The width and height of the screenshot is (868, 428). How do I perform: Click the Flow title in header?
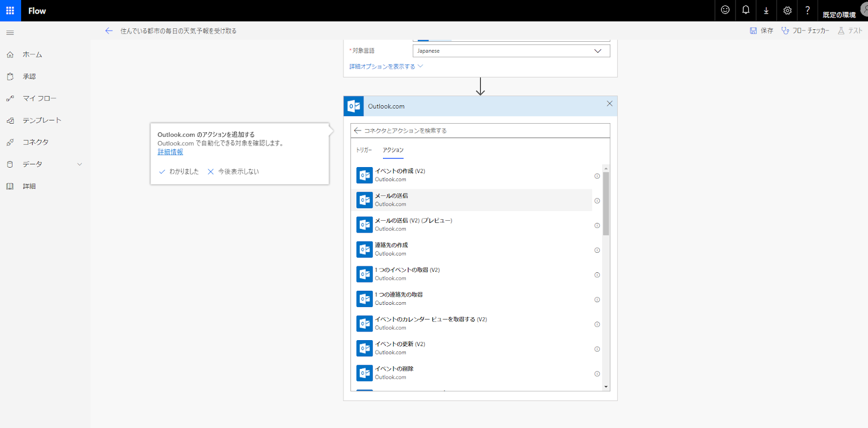pos(37,11)
